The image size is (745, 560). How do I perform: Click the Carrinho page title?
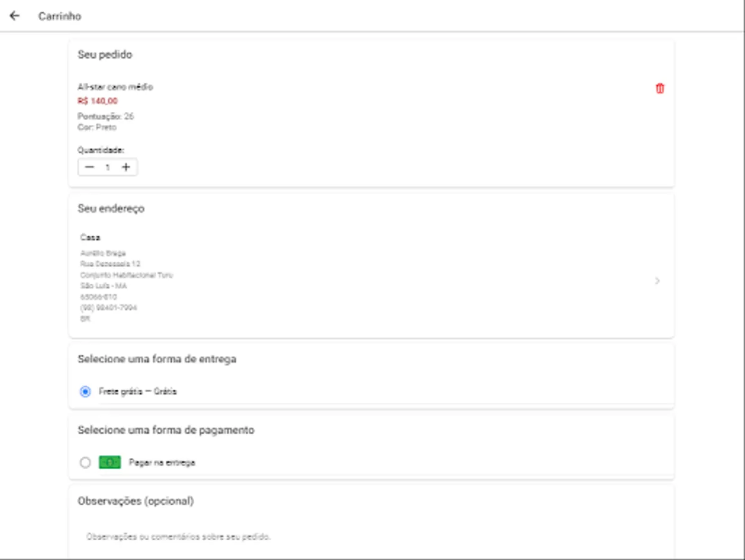(x=60, y=16)
